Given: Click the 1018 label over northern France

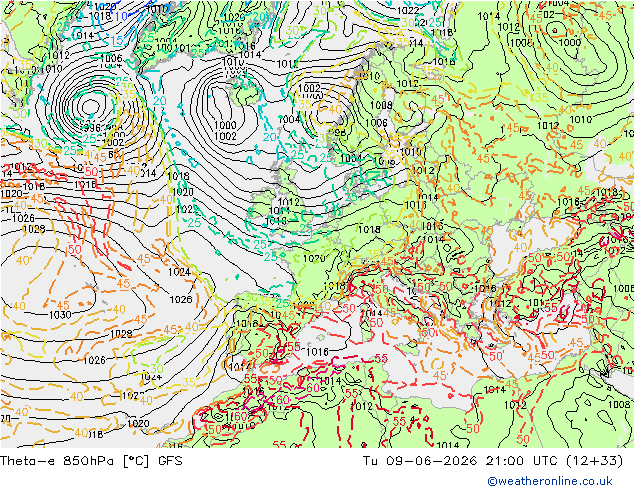Looking at the screenshot, I should pos(369,230).
